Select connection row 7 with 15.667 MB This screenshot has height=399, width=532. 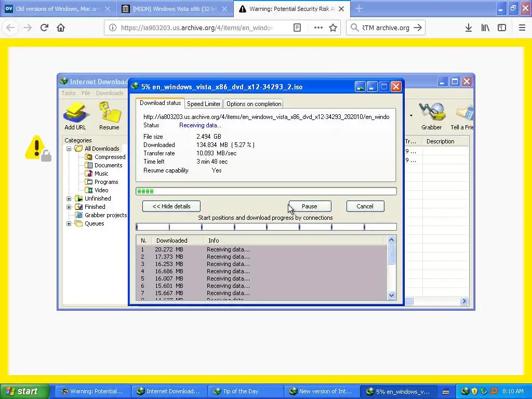tap(262, 293)
